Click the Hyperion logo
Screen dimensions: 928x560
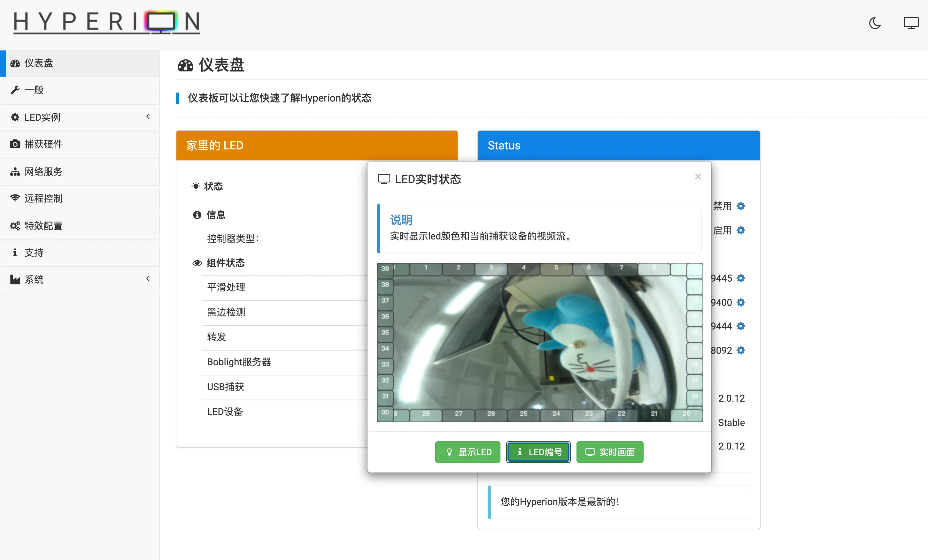tap(107, 23)
